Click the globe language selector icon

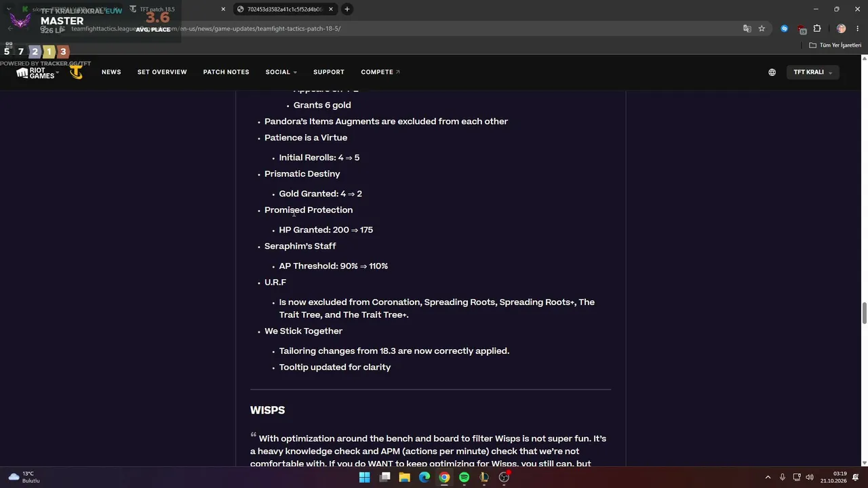772,72
